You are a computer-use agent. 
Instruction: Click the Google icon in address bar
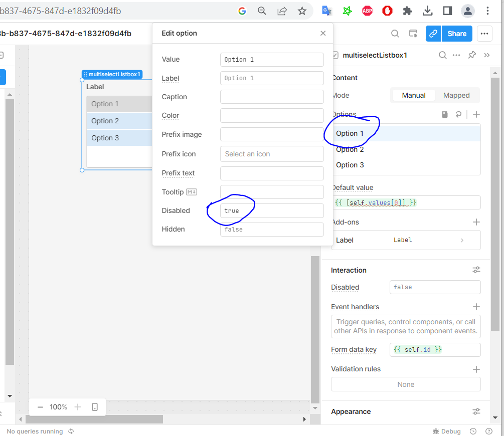[x=242, y=11]
